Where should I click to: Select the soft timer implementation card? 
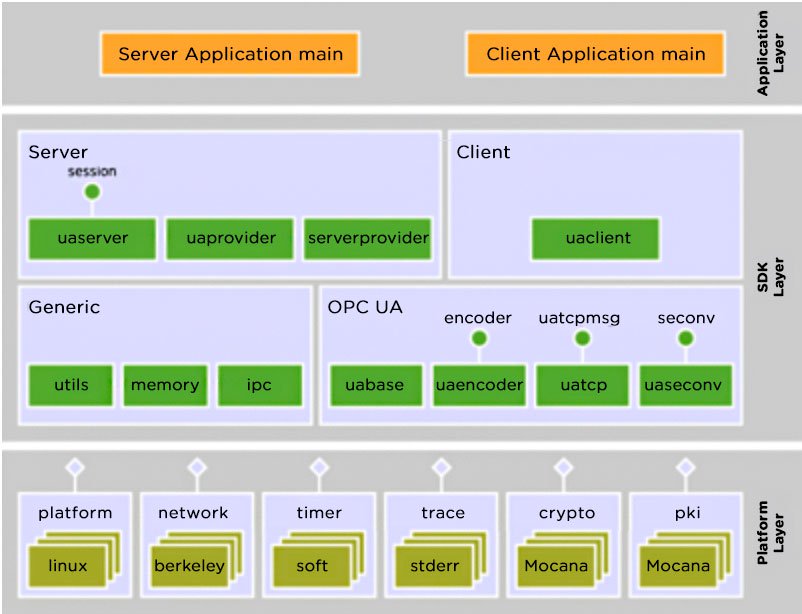tap(311, 566)
